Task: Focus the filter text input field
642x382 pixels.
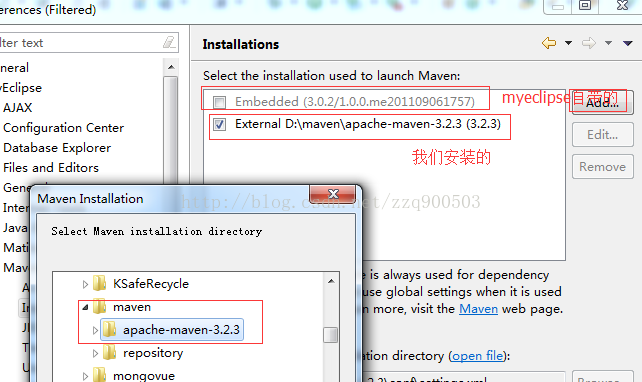Action: 88,43
